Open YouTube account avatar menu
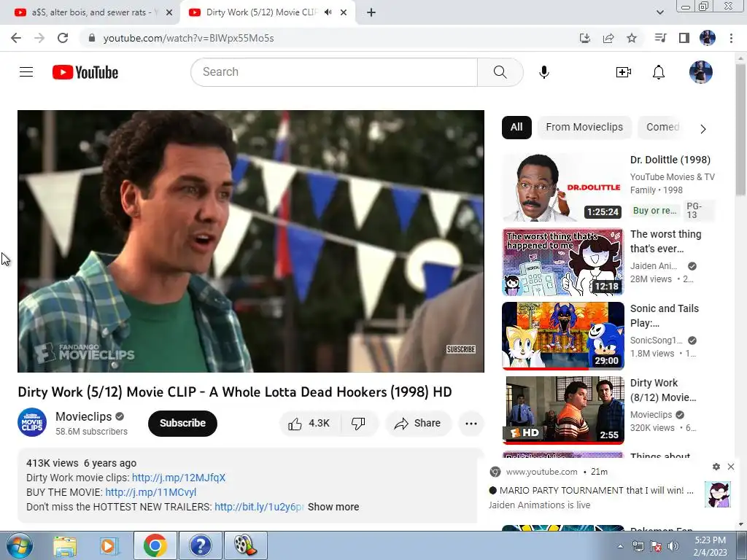Viewport: 747px width, 560px height. (x=701, y=72)
